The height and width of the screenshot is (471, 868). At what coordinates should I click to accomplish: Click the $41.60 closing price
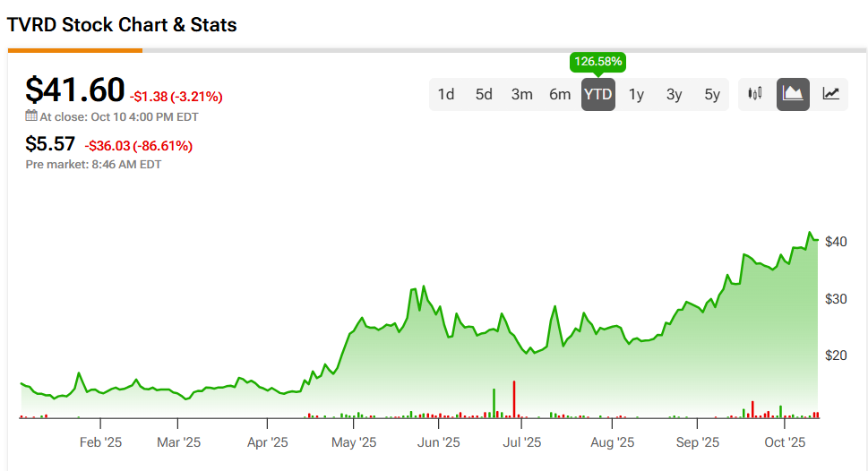click(75, 90)
